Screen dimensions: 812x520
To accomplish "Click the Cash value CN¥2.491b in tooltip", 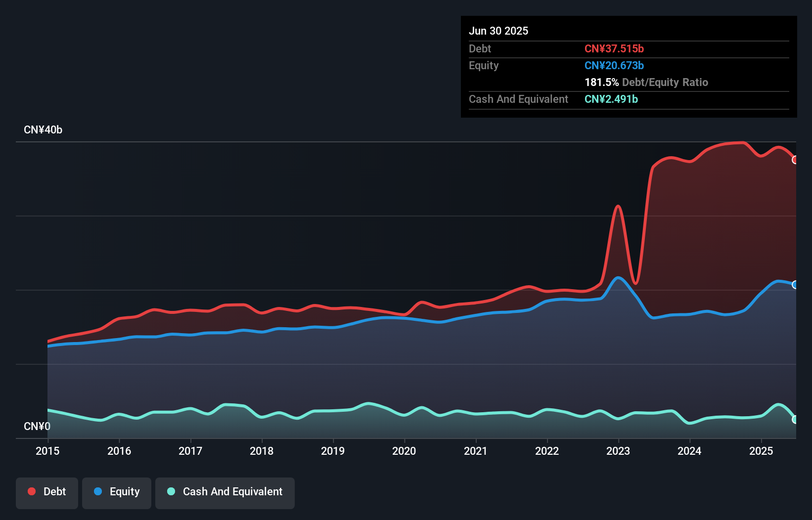I will pos(611,99).
